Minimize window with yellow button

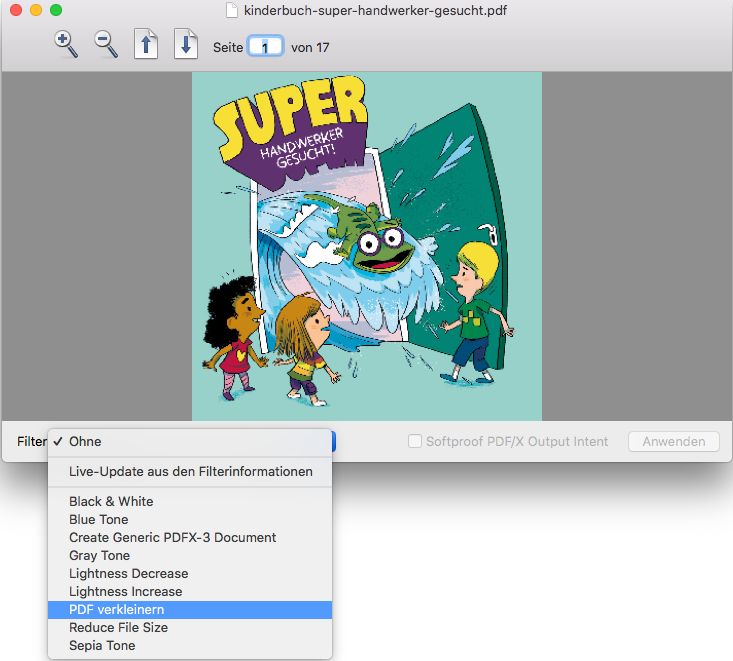point(36,10)
